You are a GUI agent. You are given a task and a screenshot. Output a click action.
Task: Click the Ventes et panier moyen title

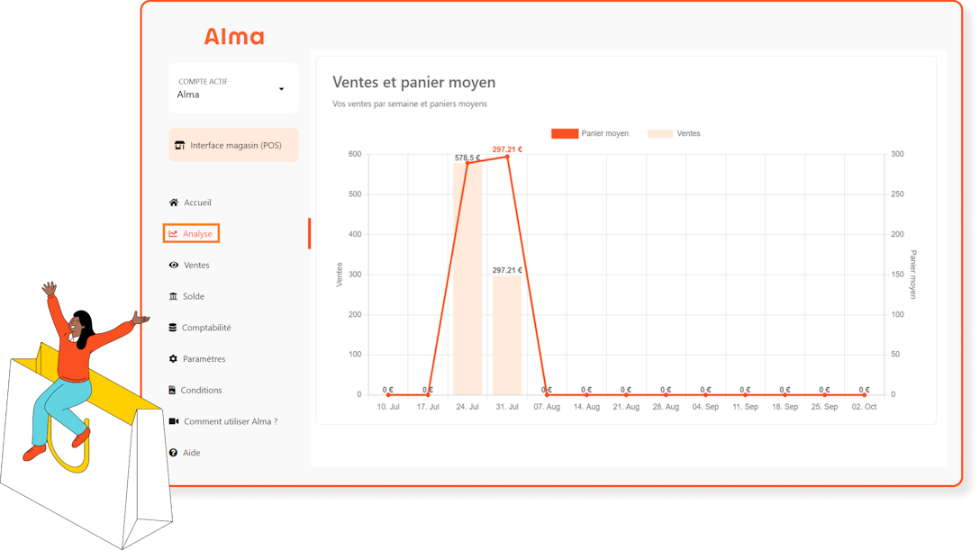point(413,83)
